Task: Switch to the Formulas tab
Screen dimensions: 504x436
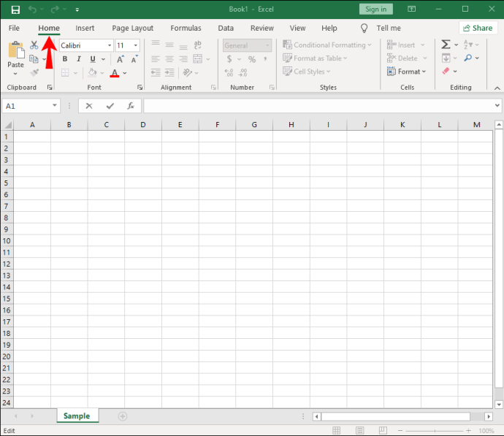Action: click(186, 28)
